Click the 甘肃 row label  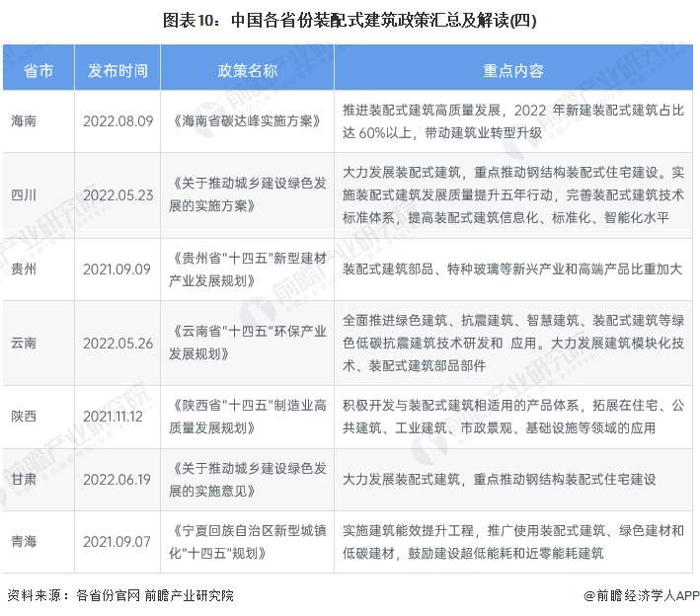coord(25,479)
